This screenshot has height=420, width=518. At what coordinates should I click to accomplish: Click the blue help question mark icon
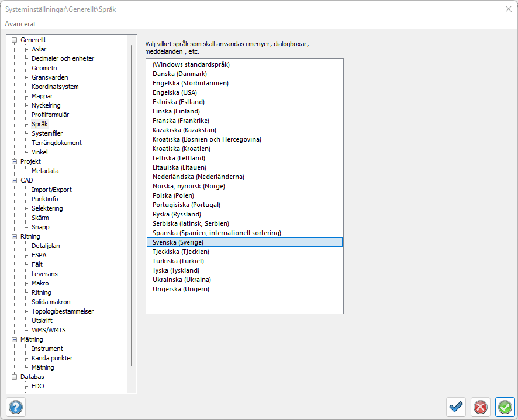pyautogui.click(x=16, y=407)
